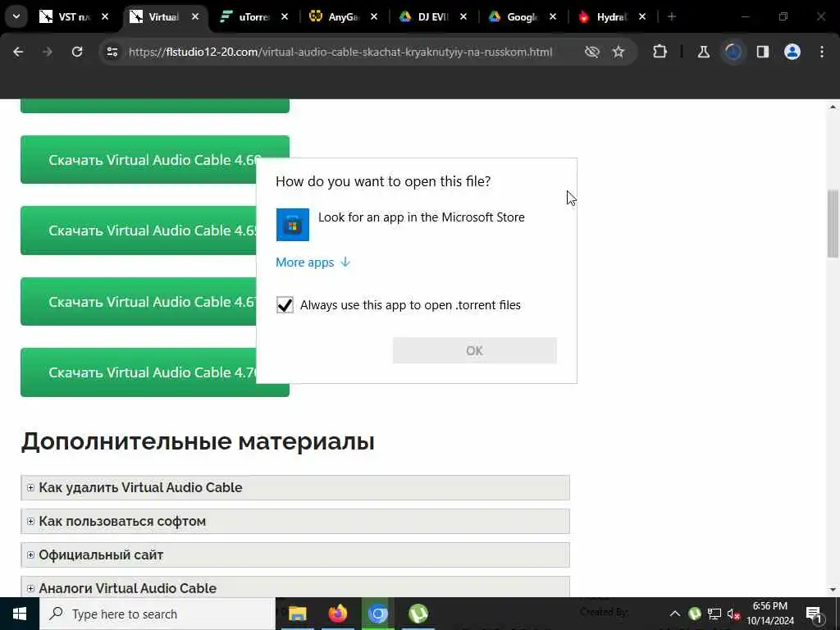Open the tab search dropdown arrow
The height and width of the screenshot is (630, 840).
click(x=16, y=16)
